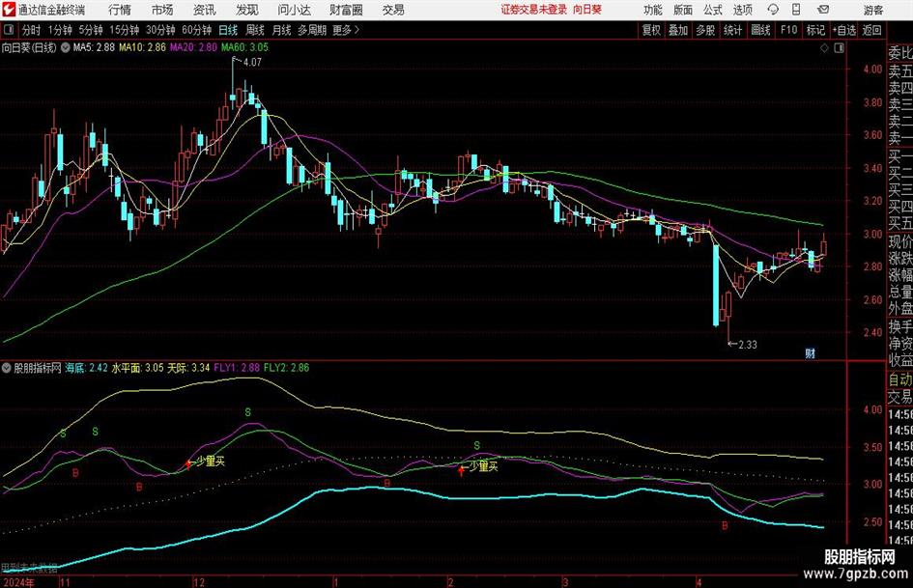
Task: Open the 问小达 menu
Action: [x=294, y=10]
